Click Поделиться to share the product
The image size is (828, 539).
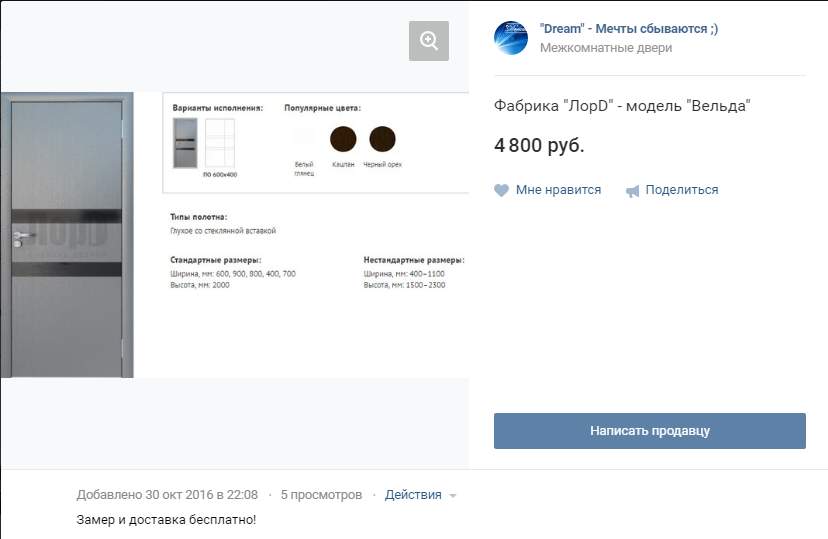(x=682, y=190)
